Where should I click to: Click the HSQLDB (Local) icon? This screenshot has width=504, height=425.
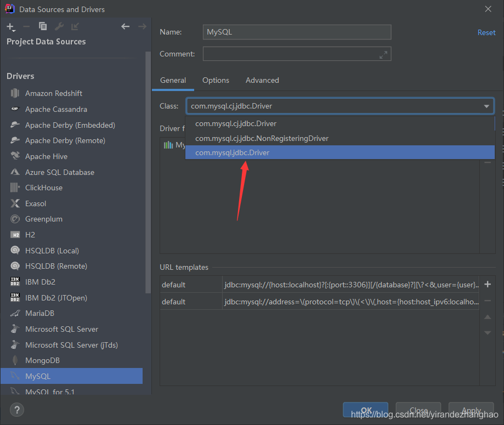pyautogui.click(x=15, y=250)
